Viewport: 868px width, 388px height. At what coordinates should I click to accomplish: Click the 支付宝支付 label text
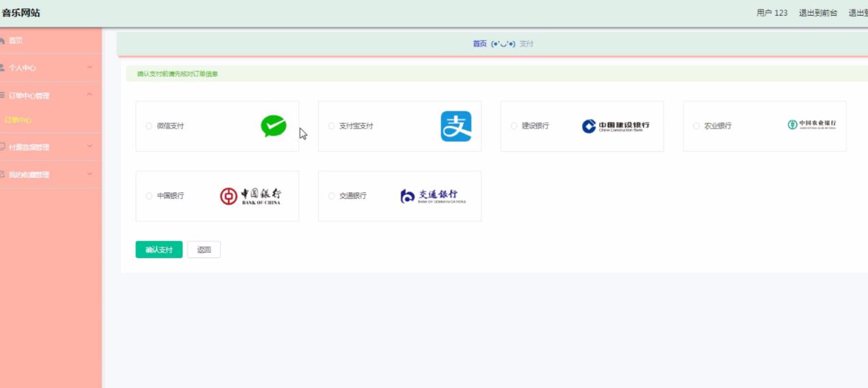click(x=356, y=126)
